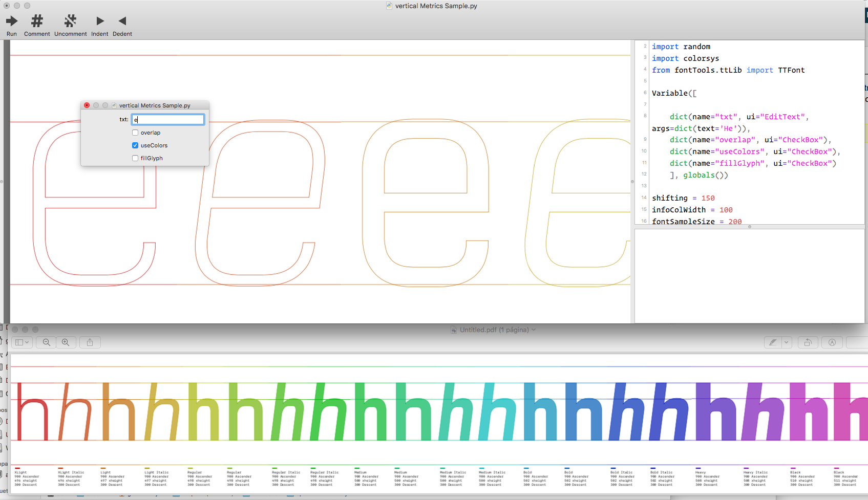Click the useColors CheckBox dict code line
Viewport: 868px width, 500px height.
[x=755, y=151]
